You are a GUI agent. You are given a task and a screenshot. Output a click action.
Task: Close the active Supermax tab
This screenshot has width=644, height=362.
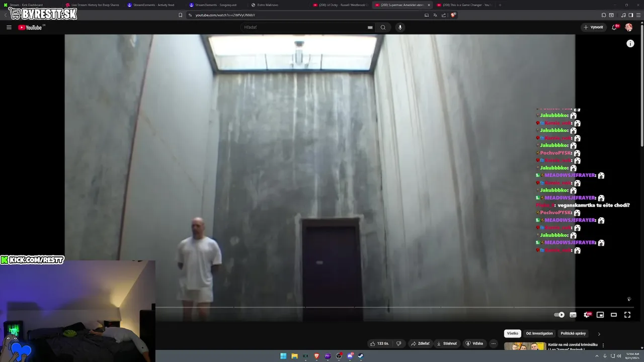point(429,5)
